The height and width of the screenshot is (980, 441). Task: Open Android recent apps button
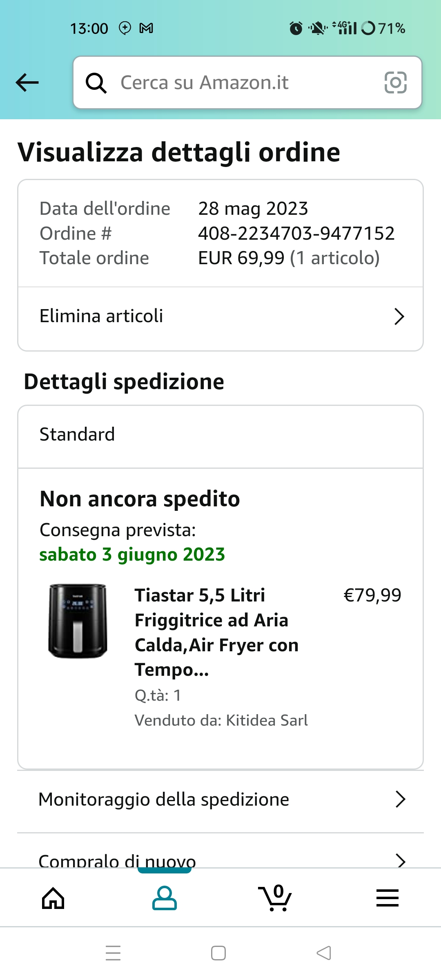(x=113, y=953)
